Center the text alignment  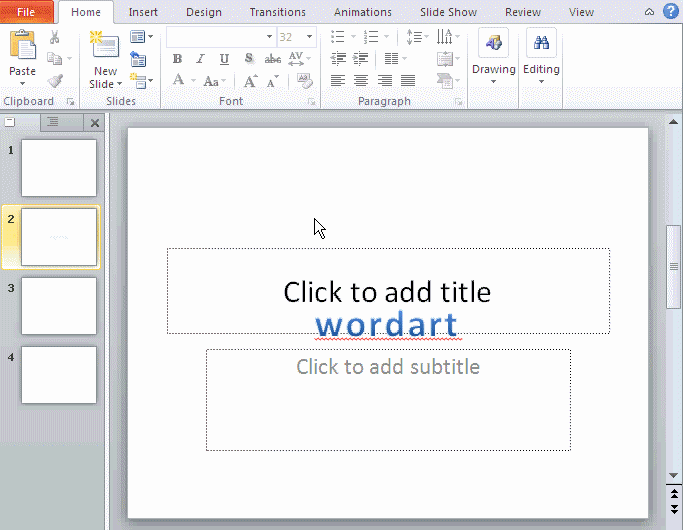[361, 81]
